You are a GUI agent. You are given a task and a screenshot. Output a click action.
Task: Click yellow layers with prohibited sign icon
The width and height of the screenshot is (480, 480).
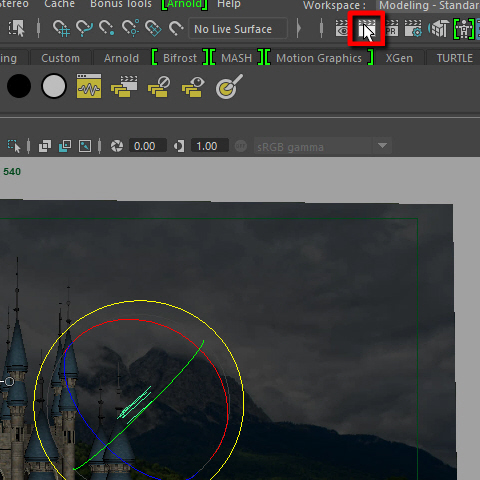point(159,87)
